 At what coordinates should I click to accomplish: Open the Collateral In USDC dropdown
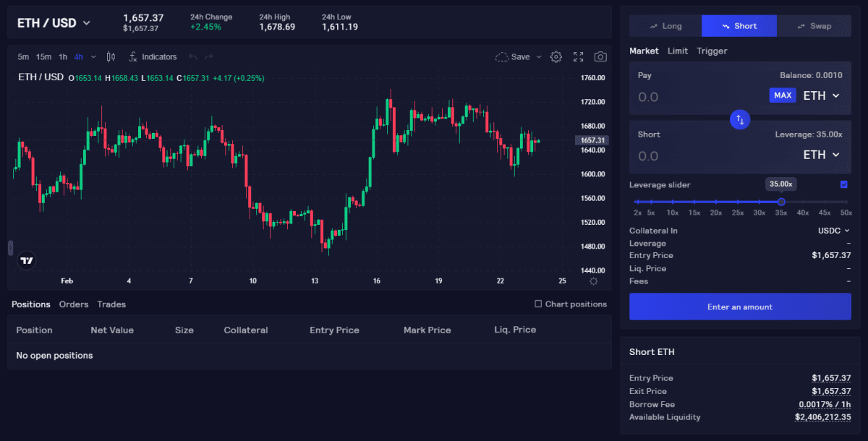click(834, 231)
